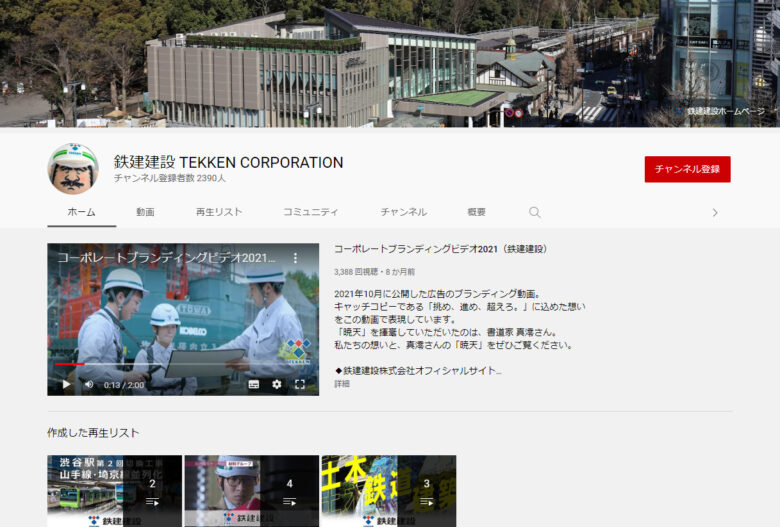Click channel name 鉄建建設 TEKKEN CORPORATION
The height and width of the screenshot is (527, 780).
click(x=228, y=162)
